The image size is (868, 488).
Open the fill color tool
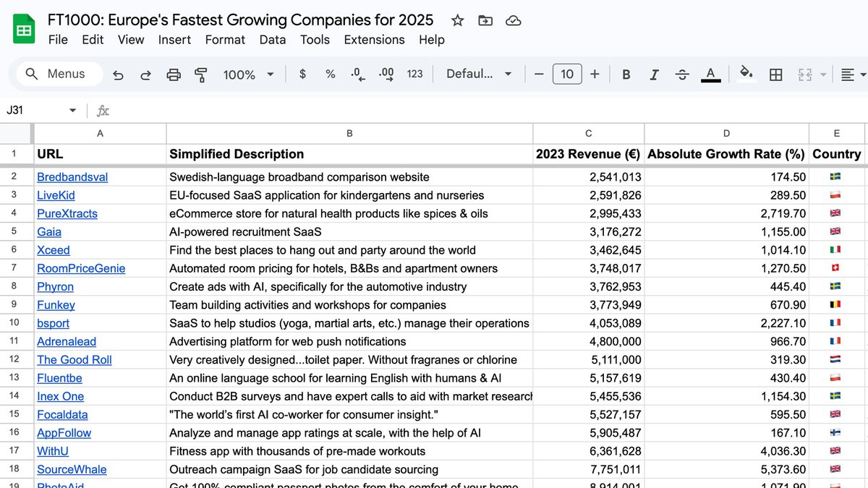click(x=746, y=74)
